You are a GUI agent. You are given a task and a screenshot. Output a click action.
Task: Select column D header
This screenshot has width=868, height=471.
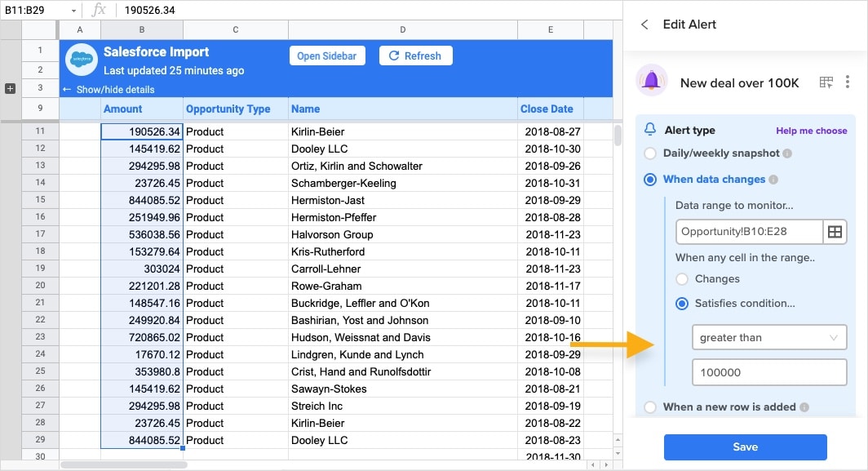tap(402, 30)
